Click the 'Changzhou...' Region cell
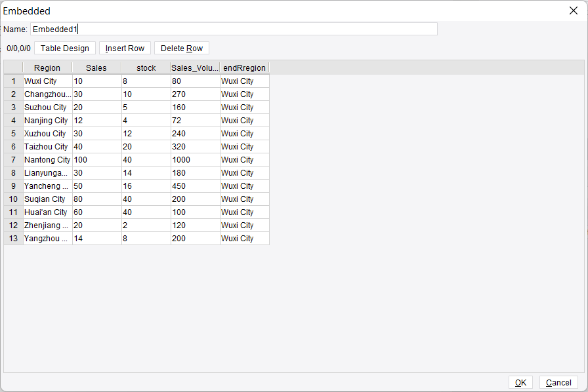The height and width of the screenshot is (392, 588). [48, 94]
